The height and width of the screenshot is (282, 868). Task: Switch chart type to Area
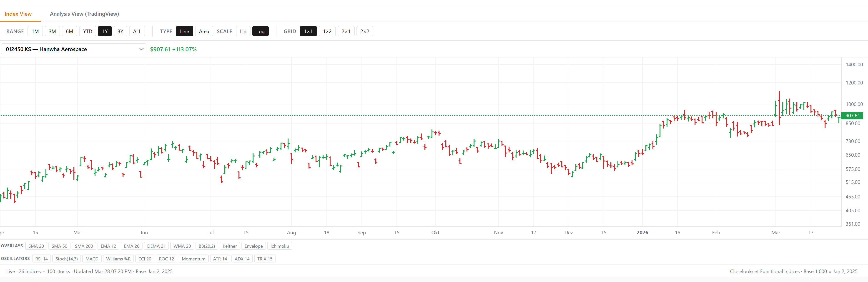pos(203,31)
